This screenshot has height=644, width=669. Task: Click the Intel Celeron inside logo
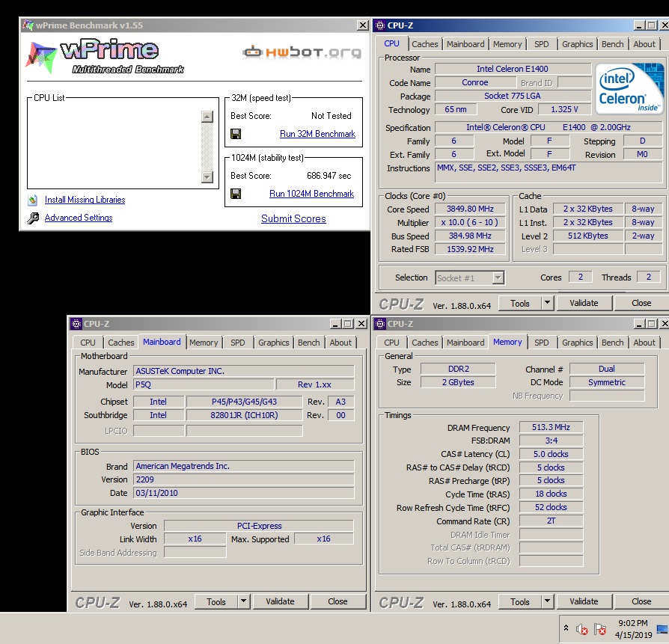tap(629, 88)
